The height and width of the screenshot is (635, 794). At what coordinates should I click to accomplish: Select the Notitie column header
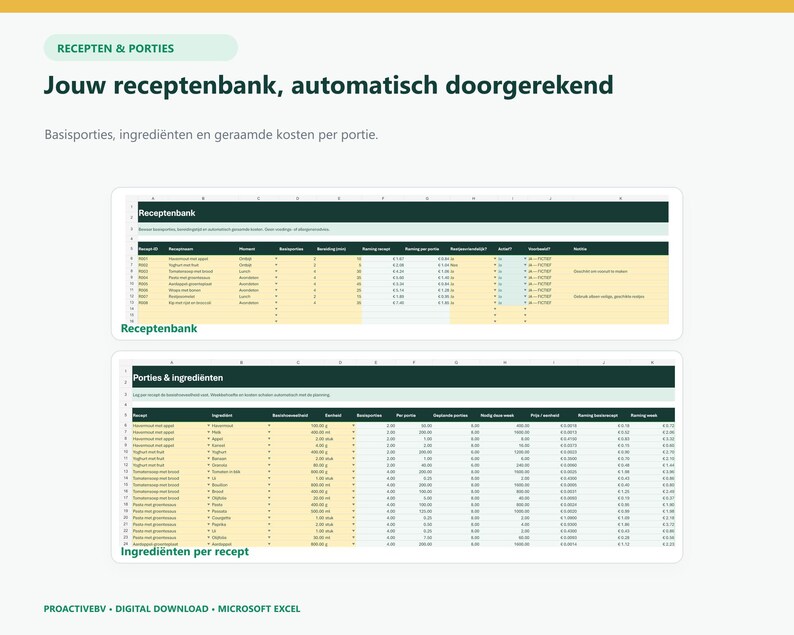coord(580,249)
